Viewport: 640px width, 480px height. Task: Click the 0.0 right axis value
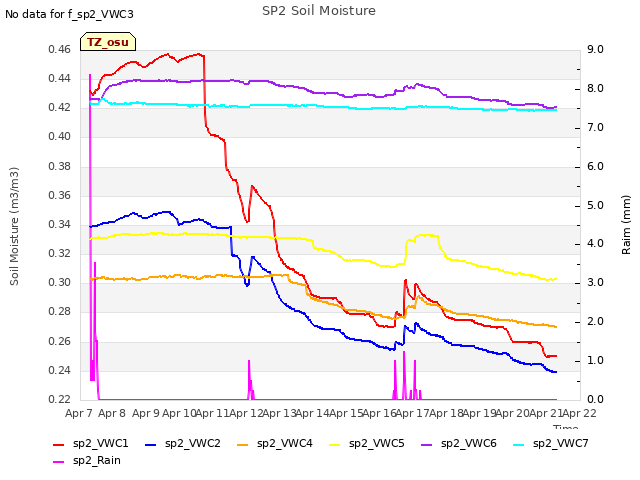595,399
